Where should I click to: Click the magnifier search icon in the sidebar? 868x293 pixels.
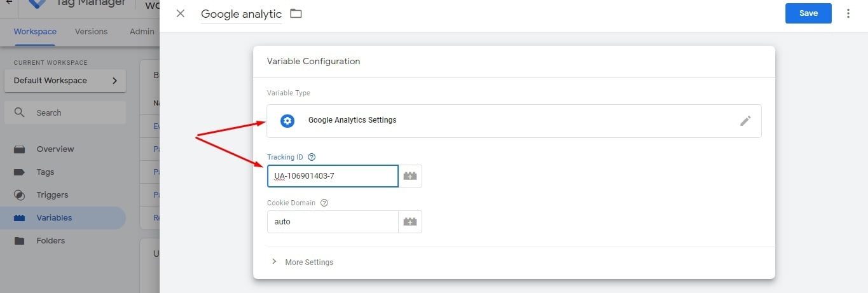click(x=19, y=112)
